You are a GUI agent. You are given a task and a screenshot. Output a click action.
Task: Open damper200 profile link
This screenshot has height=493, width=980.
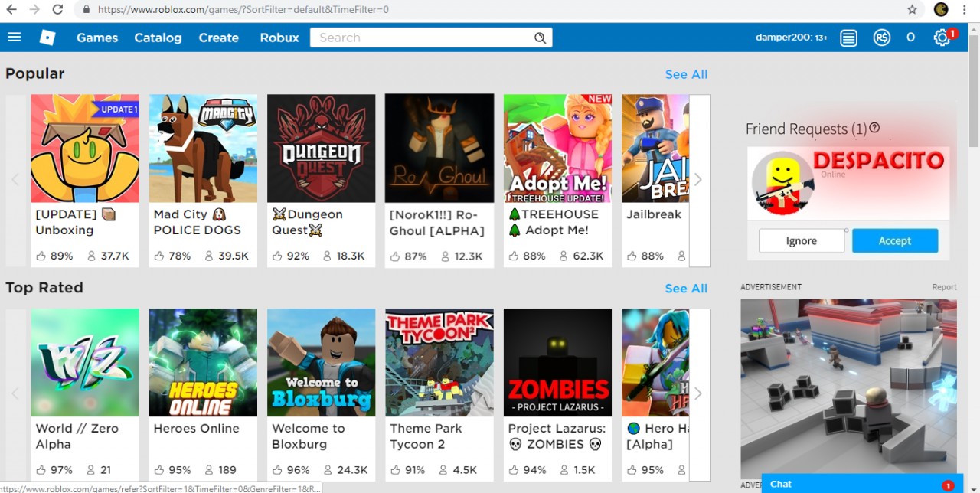click(x=792, y=38)
